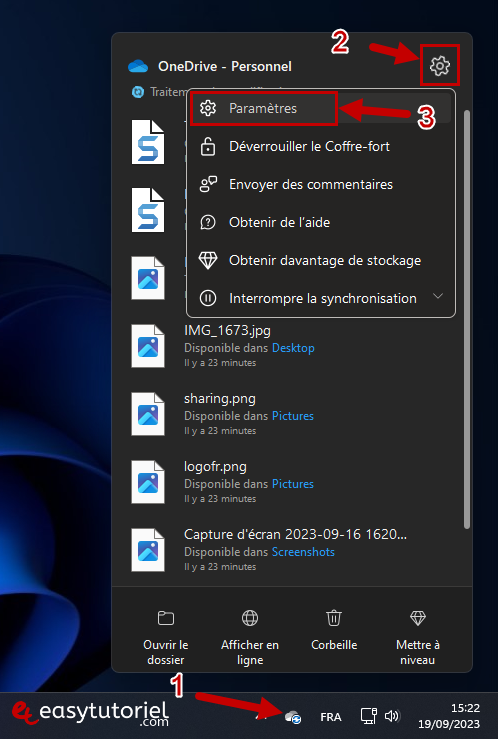The height and width of the screenshot is (739, 498).
Task: Open Capture d'écran 2023-09-16 file name
Action: click(x=295, y=534)
